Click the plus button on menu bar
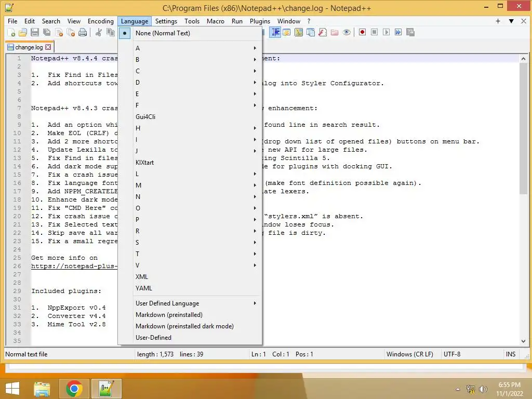532x399 pixels. tap(498, 21)
